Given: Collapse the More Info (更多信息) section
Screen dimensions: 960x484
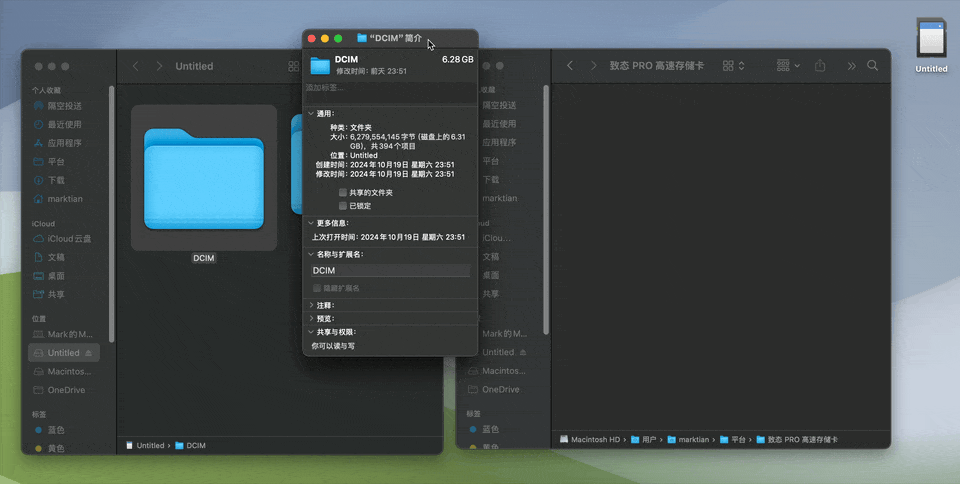Looking at the screenshot, I should click(x=311, y=223).
